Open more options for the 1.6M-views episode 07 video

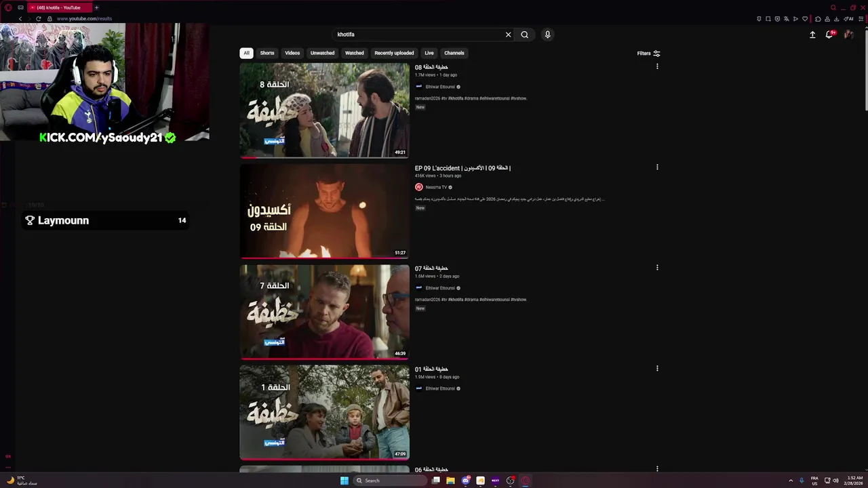click(x=657, y=268)
